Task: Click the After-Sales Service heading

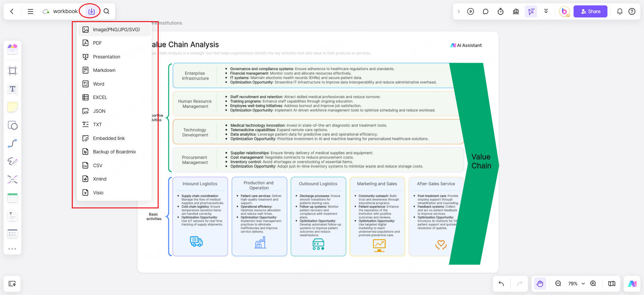Action: click(436, 184)
